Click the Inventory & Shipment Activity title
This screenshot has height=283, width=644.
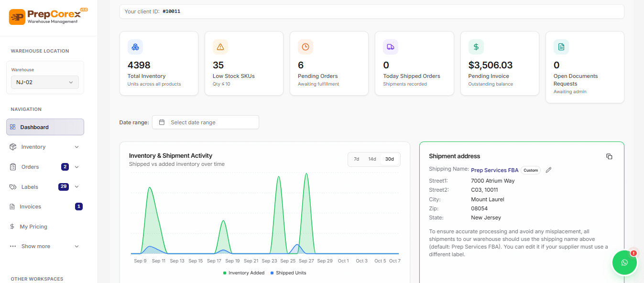point(171,156)
